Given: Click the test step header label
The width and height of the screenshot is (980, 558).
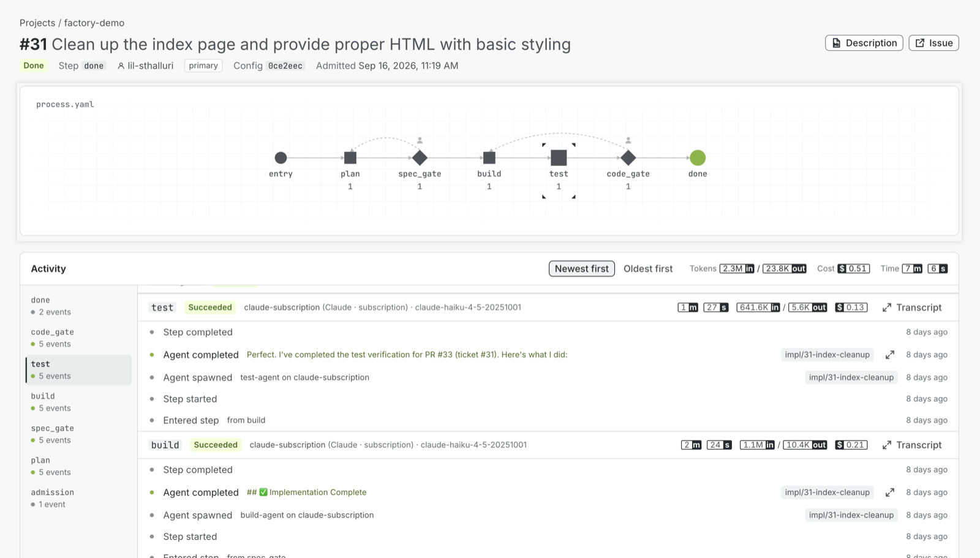Looking at the screenshot, I should pyautogui.click(x=162, y=307).
